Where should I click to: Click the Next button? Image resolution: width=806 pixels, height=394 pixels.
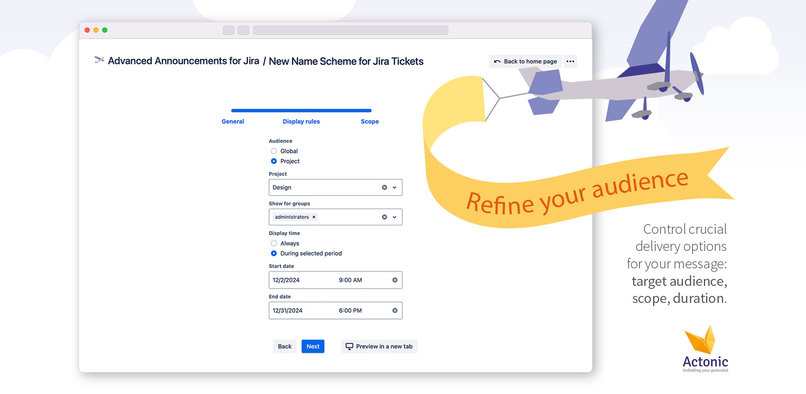313,347
